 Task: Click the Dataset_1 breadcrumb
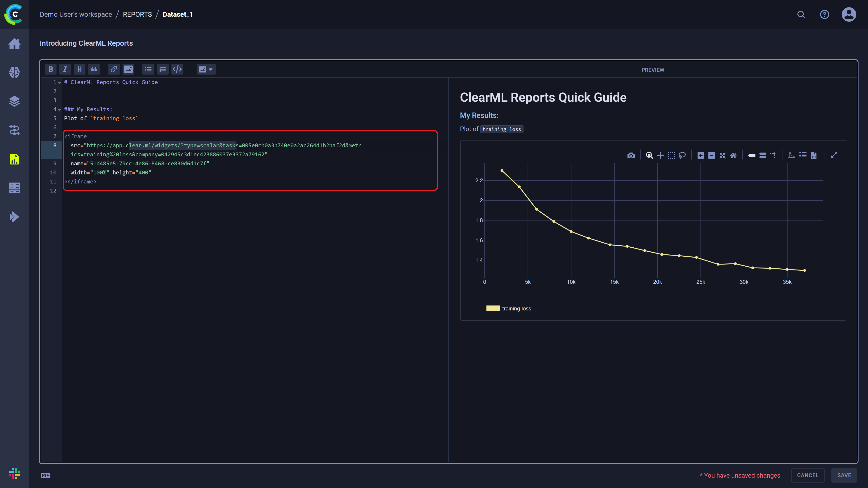click(x=178, y=14)
